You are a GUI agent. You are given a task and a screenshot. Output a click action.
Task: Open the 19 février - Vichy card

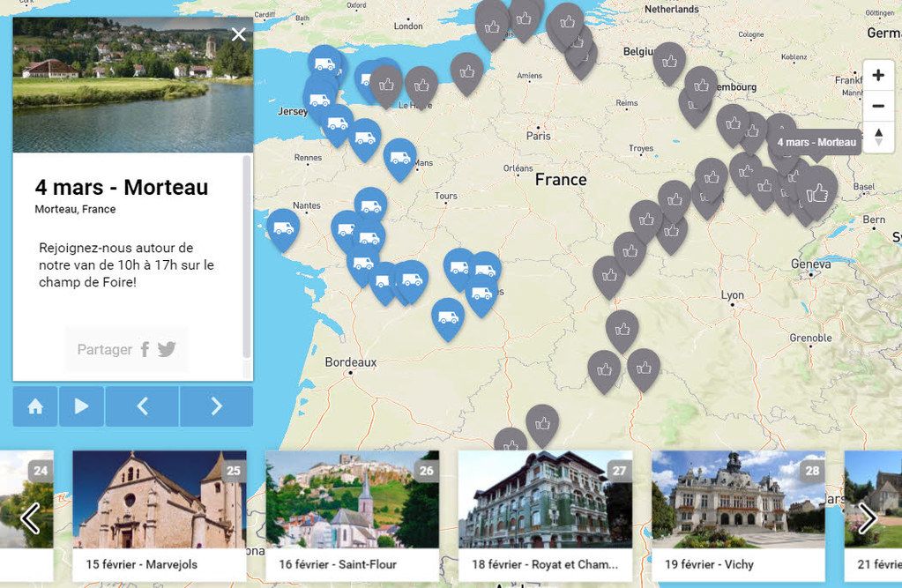pyautogui.click(x=738, y=516)
